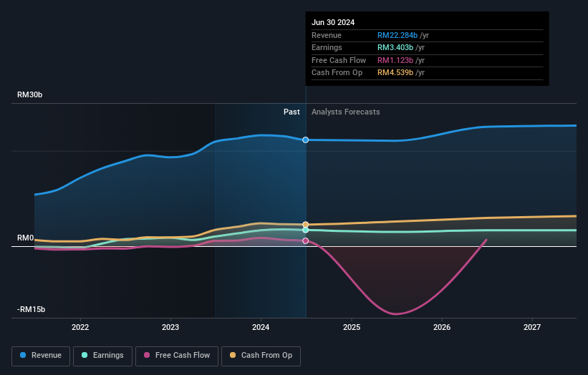The width and height of the screenshot is (588, 375).
Task: Click the RM22.284b revenue value
Action: (x=397, y=35)
